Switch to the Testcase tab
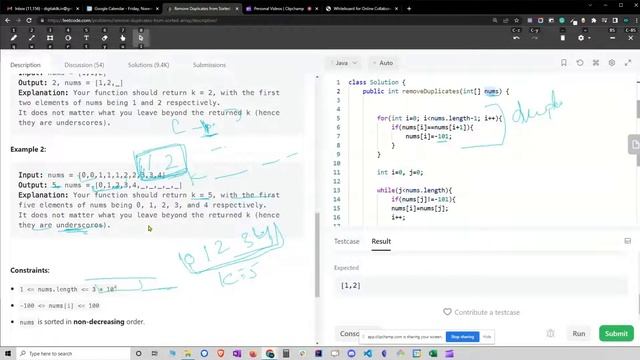Viewport: 640px width, 360px height. click(347, 241)
